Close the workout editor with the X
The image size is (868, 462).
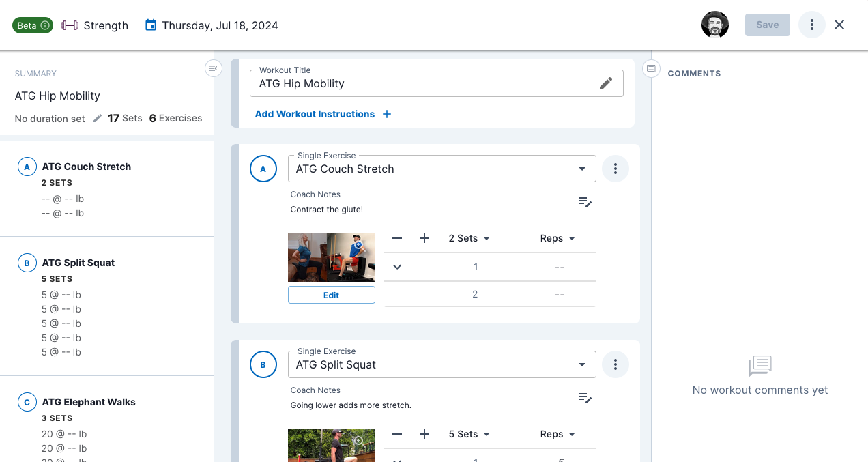point(839,25)
